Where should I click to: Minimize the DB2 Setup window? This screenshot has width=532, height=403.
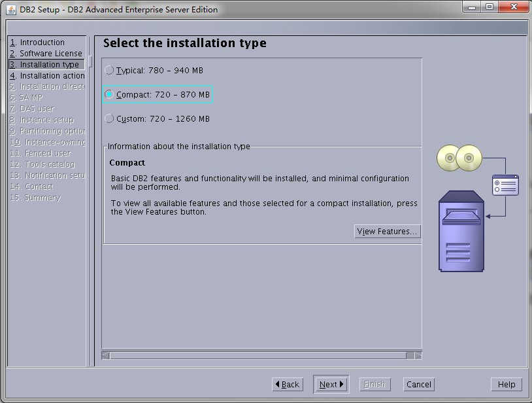[x=472, y=7]
